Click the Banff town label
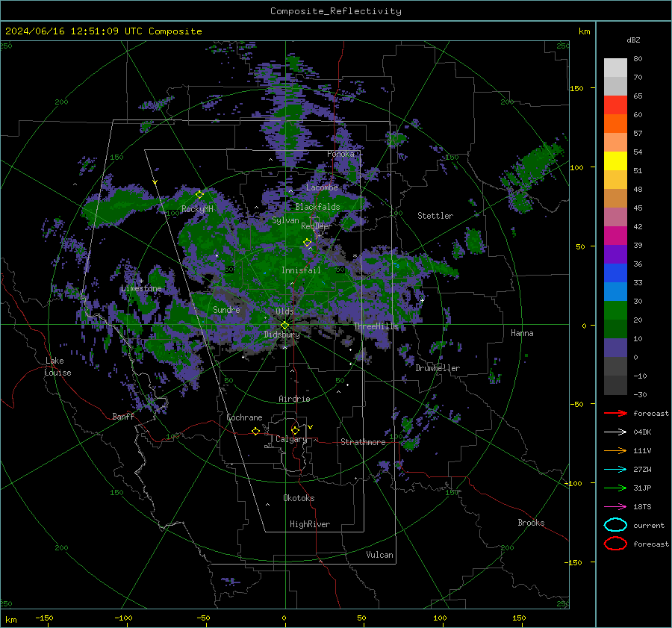This screenshot has width=672, height=628. click(123, 416)
